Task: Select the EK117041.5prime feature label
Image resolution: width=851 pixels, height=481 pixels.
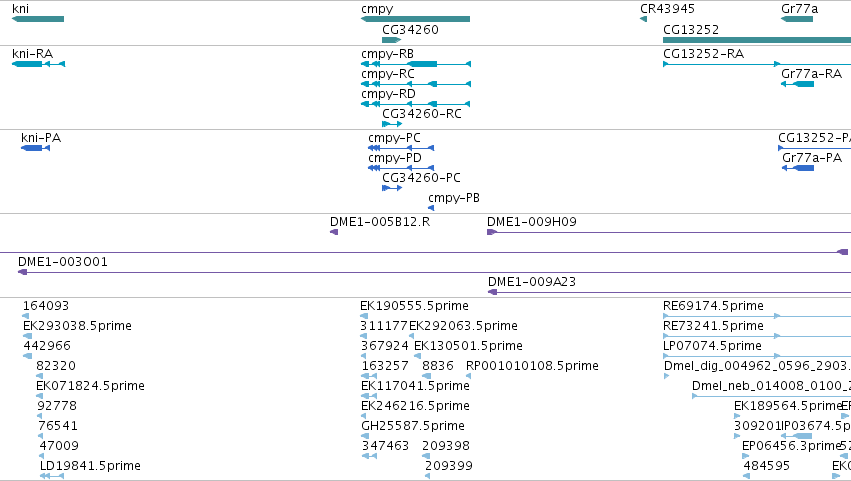Action: pos(415,387)
